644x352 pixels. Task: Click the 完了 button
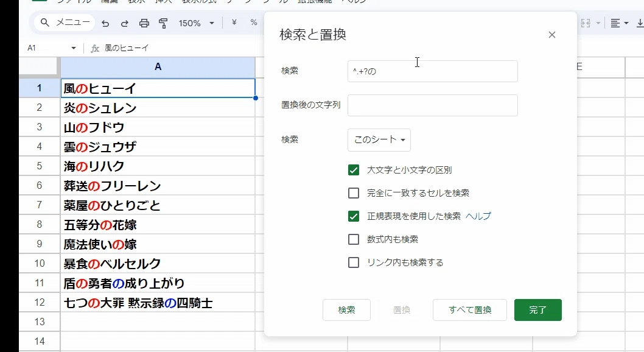[x=538, y=310]
